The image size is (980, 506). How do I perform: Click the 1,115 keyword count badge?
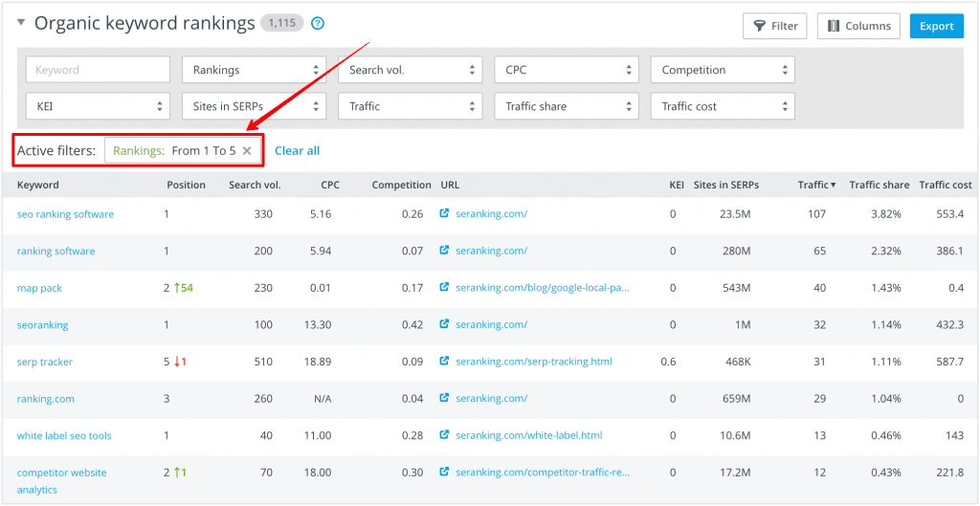[282, 24]
